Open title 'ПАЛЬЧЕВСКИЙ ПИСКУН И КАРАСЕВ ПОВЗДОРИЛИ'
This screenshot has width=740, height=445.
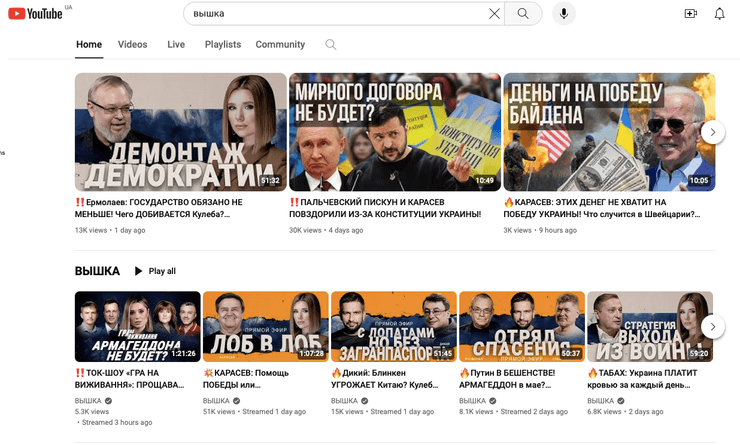385,208
